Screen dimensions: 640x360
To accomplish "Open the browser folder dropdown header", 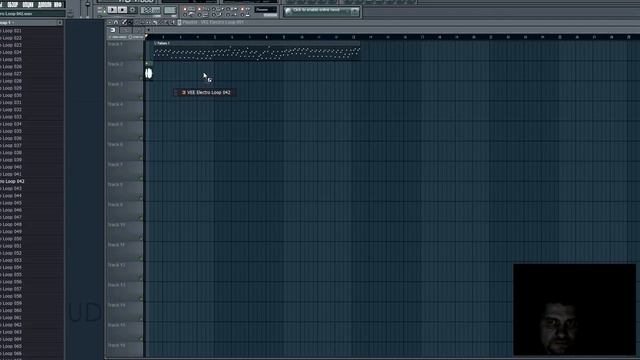I will (29, 22).
